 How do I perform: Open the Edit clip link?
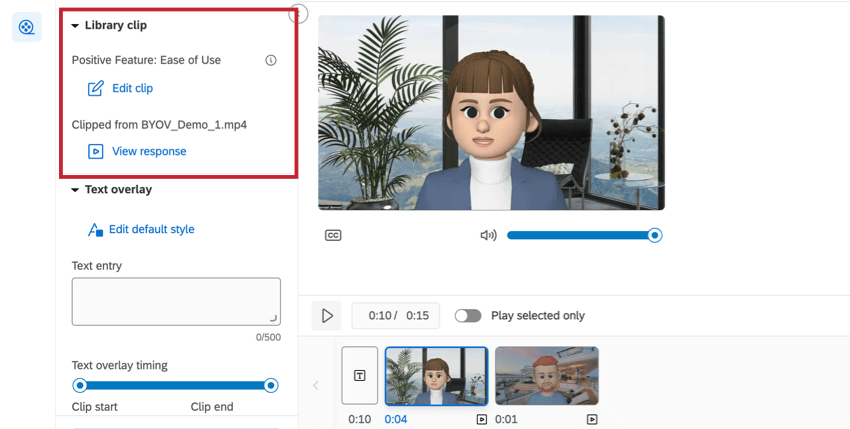click(132, 88)
